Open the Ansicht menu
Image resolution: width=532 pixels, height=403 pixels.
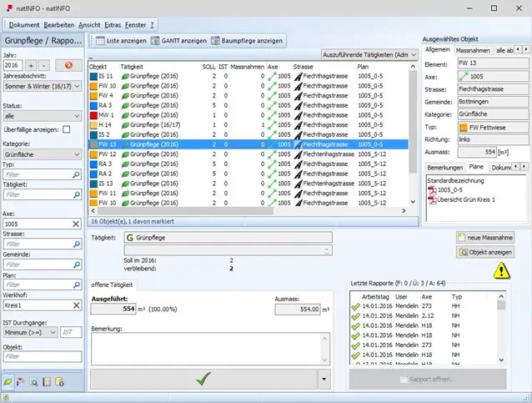[89, 25]
